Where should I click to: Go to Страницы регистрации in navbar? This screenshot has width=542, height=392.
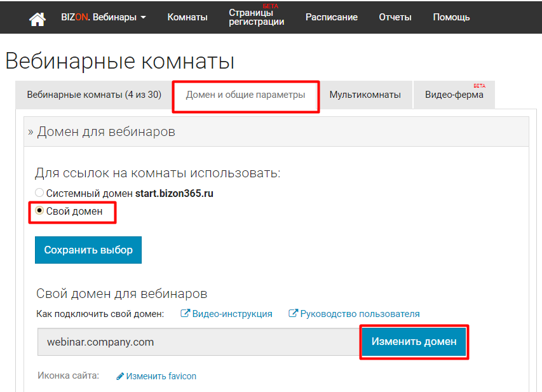coord(256,17)
